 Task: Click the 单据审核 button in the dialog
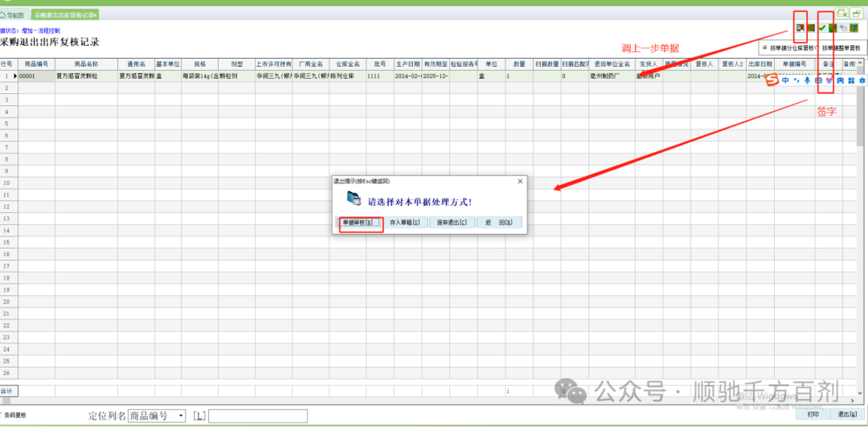pos(360,222)
